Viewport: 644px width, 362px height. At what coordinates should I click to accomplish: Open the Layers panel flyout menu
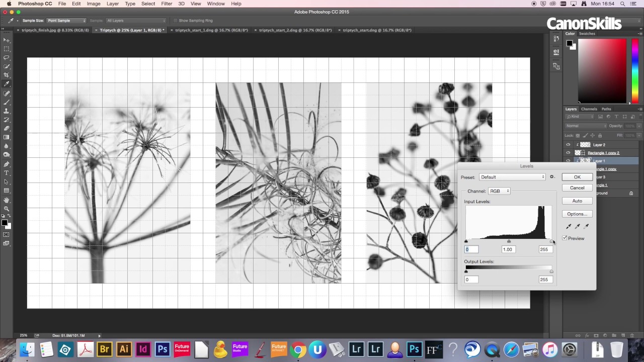(639, 109)
